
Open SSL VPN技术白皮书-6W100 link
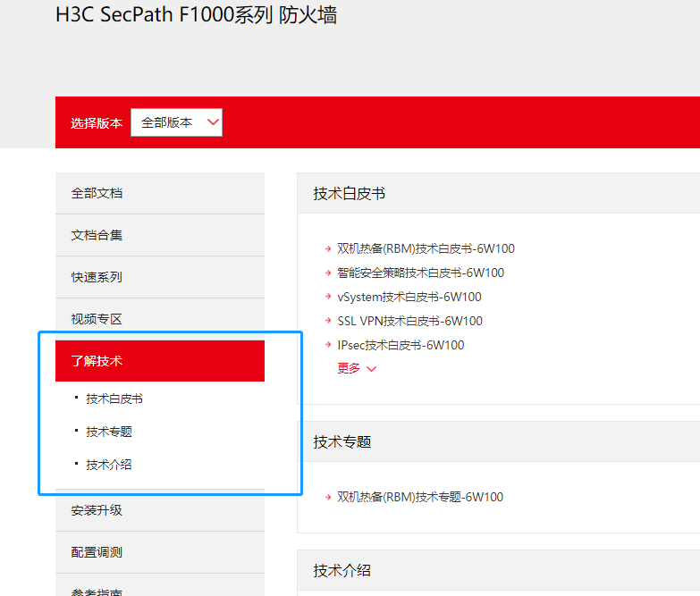pyautogui.click(x=409, y=321)
